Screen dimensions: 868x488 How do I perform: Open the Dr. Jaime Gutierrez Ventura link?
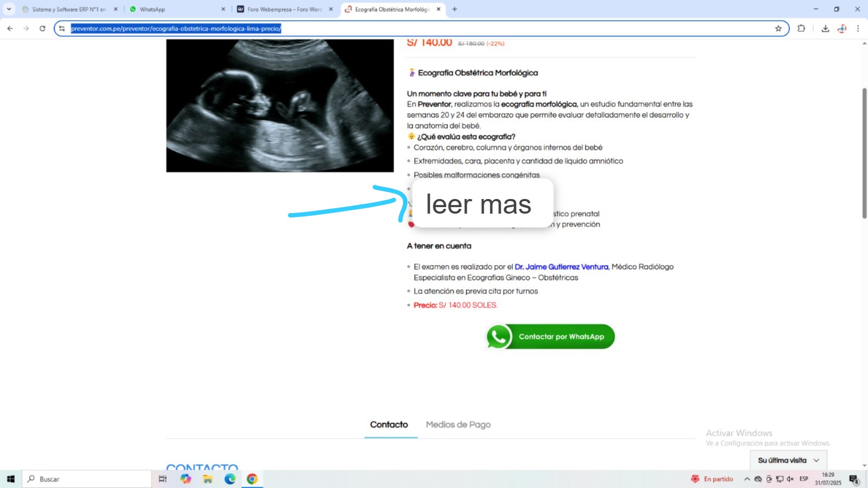click(x=561, y=267)
